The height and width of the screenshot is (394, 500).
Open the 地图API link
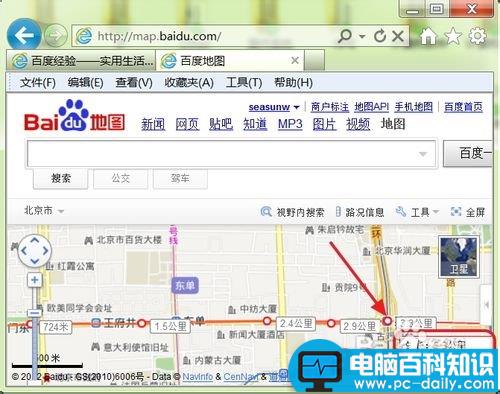click(x=371, y=107)
